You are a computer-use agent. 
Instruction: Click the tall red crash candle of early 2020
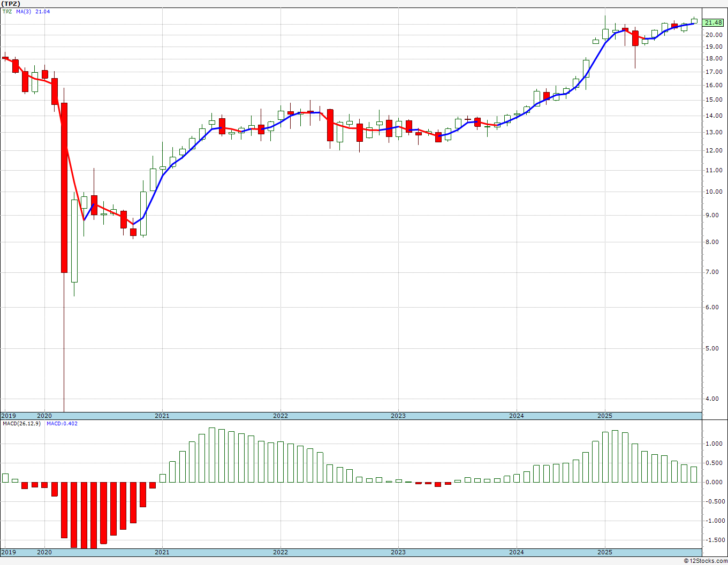(x=64, y=188)
